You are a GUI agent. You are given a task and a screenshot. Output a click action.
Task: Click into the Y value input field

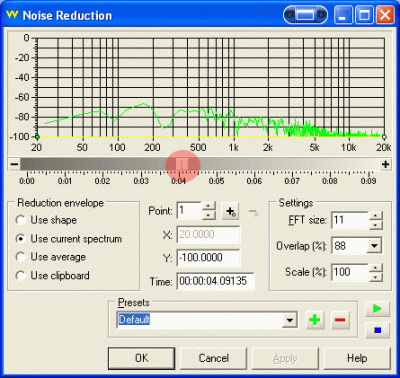pyautogui.click(x=208, y=258)
